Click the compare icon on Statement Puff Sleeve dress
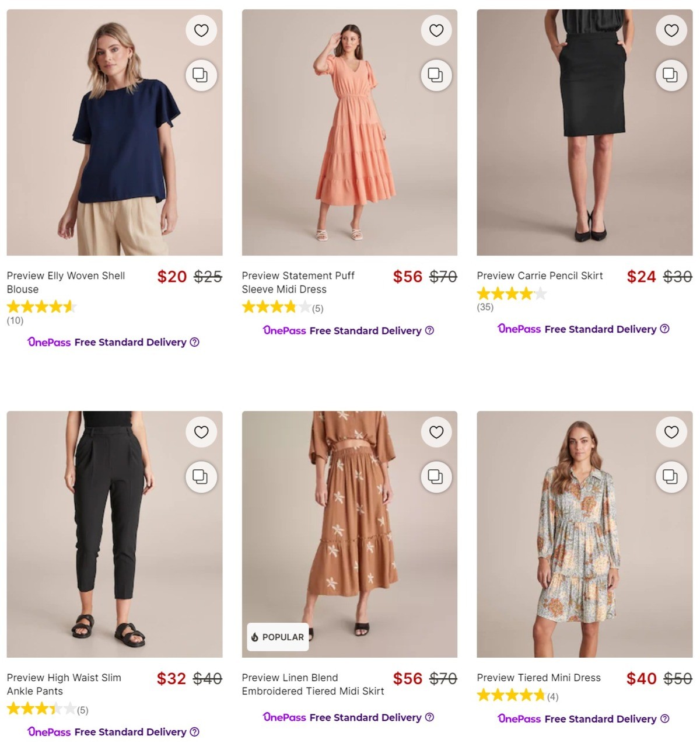 tap(436, 75)
